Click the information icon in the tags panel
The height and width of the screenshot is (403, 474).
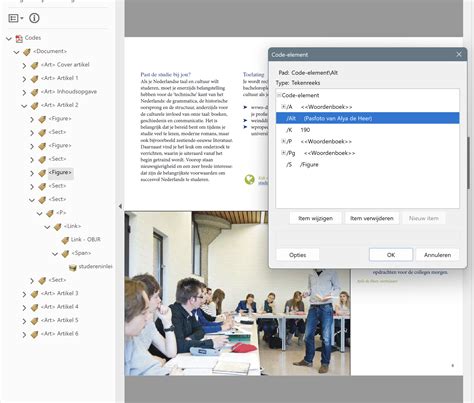[34, 18]
